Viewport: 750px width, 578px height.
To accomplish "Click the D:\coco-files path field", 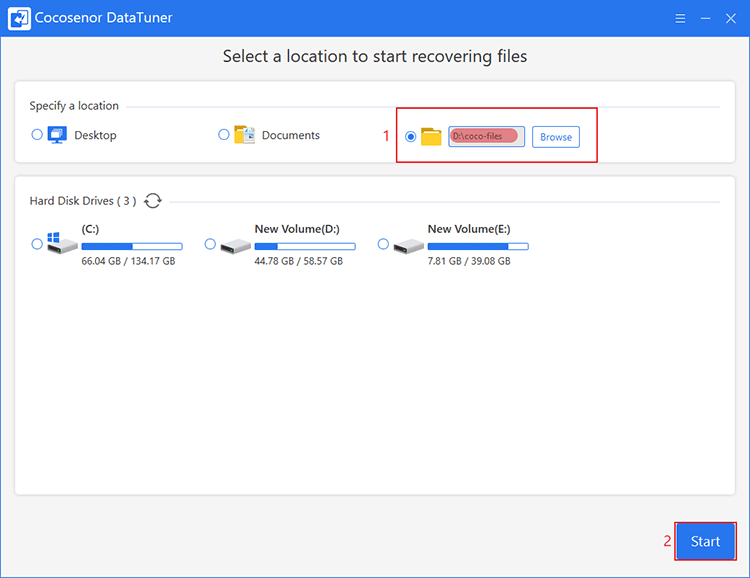I will click(x=486, y=136).
